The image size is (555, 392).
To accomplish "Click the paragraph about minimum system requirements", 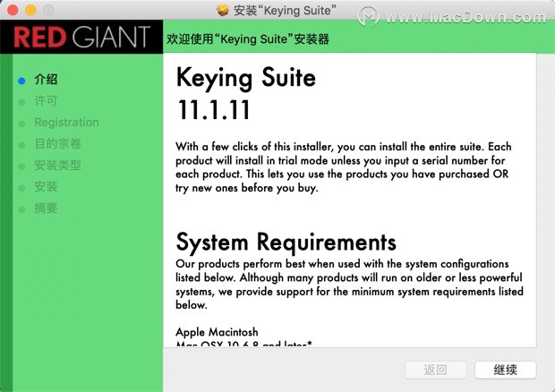I will [x=349, y=284].
